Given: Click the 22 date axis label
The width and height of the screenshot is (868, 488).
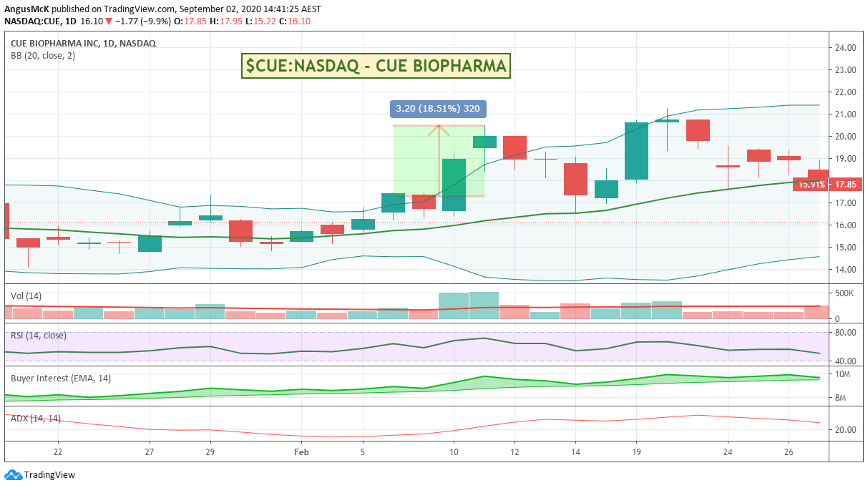Looking at the screenshot, I should [57, 452].
